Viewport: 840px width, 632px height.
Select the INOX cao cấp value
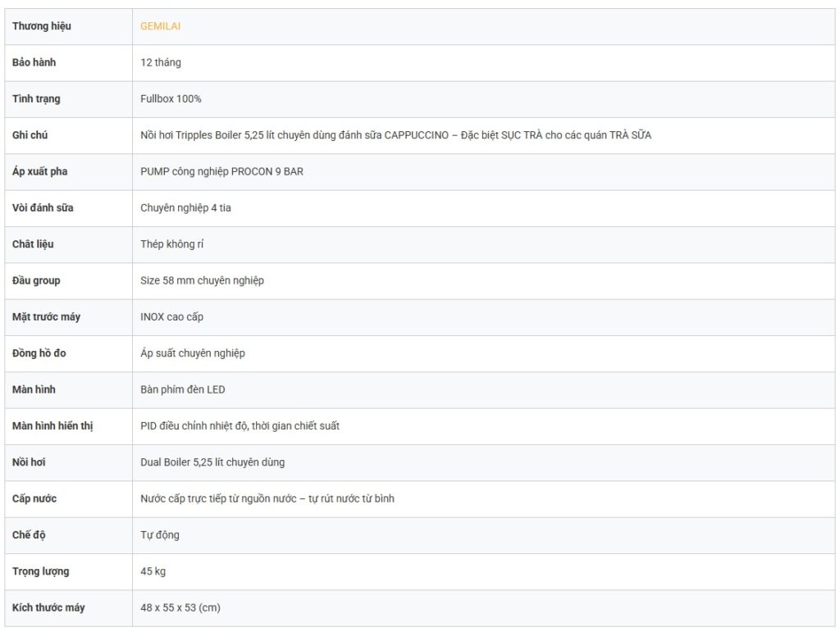click(171, 317)
